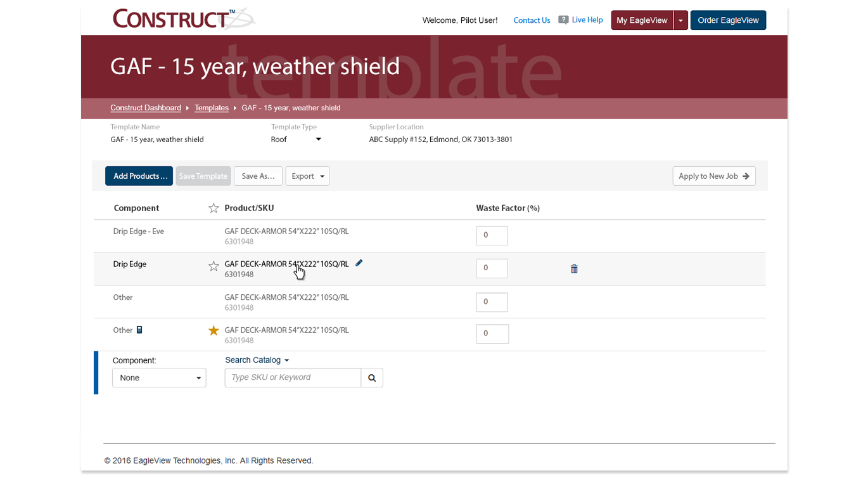Click trash delete icon on Drip Edge row
The height and width of the screenshot is (487, 868).
pos(574,269)
